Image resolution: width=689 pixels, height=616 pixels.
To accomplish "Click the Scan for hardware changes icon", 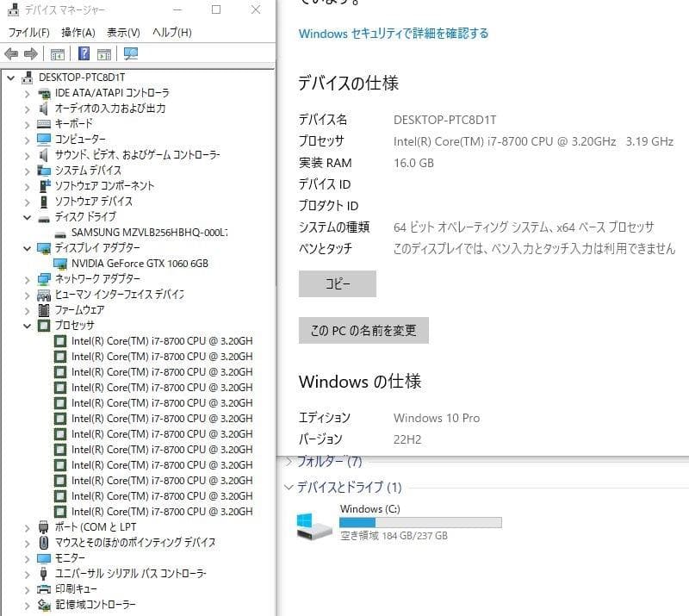I will pyautogui.click(x=131, y=53).
